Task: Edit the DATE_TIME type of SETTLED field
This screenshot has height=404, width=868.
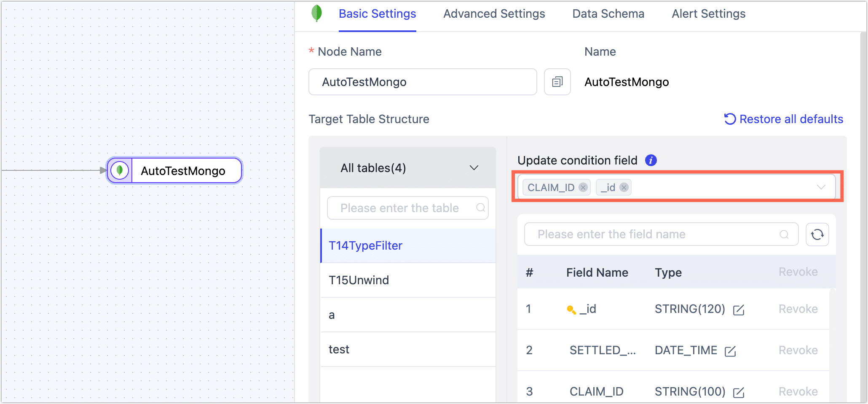Action: point(730,351)
